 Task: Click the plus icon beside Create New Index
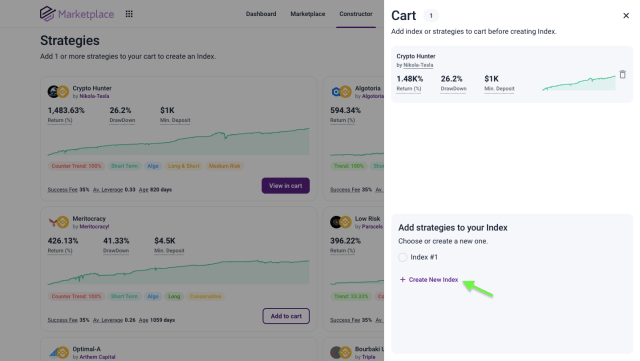pos(402,280)
